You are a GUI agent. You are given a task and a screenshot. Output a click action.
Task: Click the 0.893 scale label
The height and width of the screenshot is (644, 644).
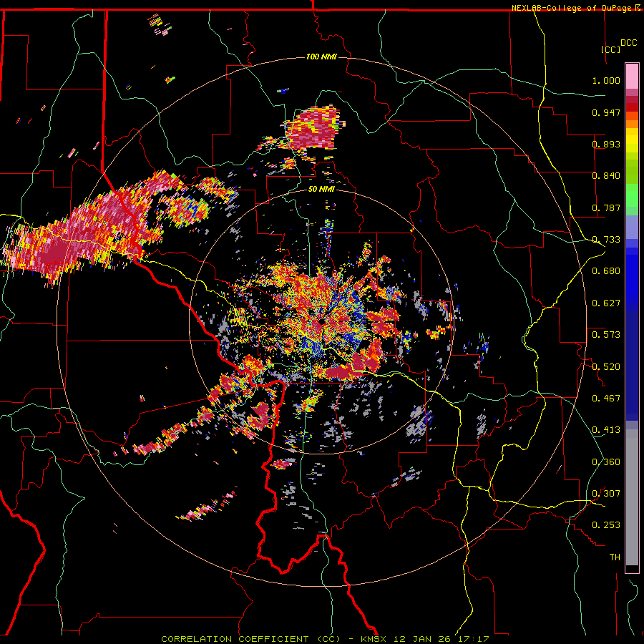606,144
